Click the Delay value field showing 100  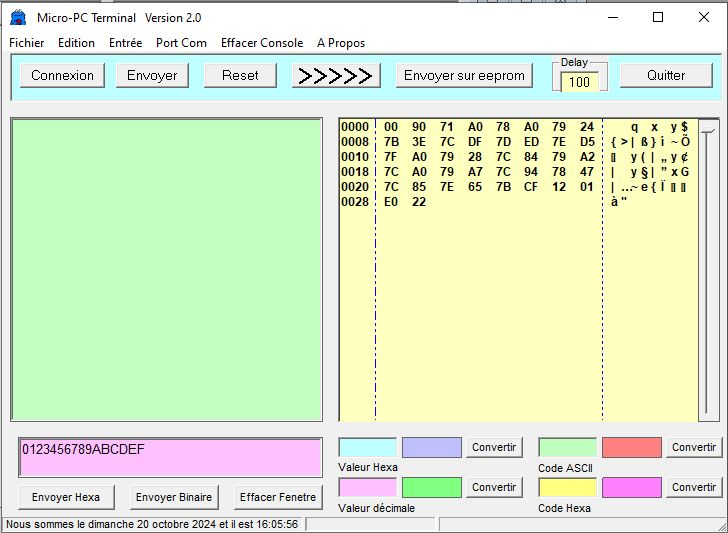click(579, 82)
